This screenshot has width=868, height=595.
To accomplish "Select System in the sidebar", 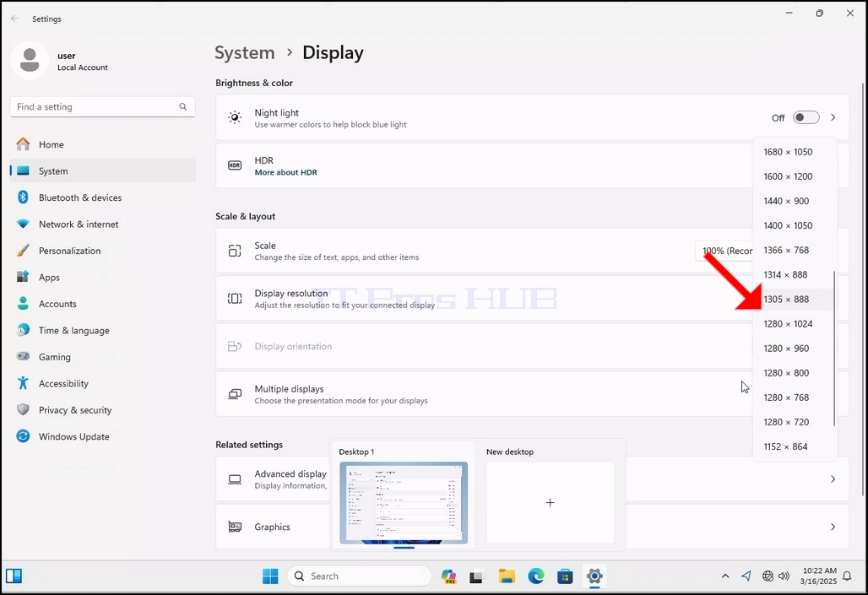I will 102,171.
